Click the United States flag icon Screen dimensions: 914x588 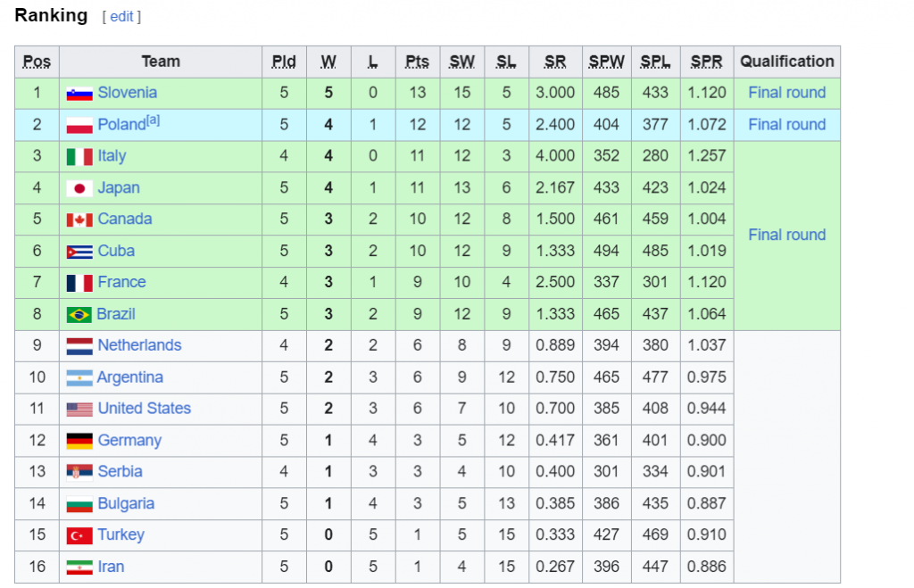tap(79, 409)
